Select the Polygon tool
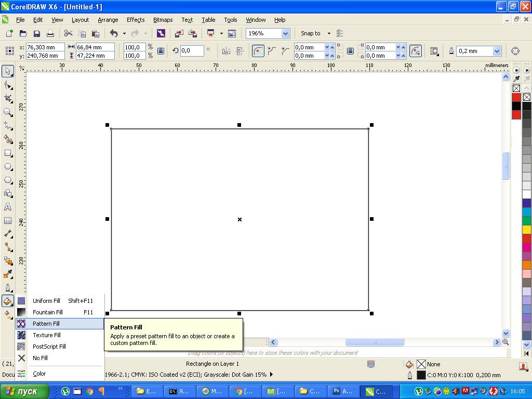 pos(8,180)
